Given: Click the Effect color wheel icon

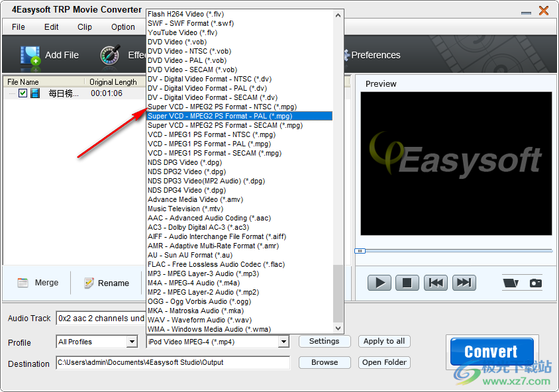Looking at the screenshot, I should [110, 55].
